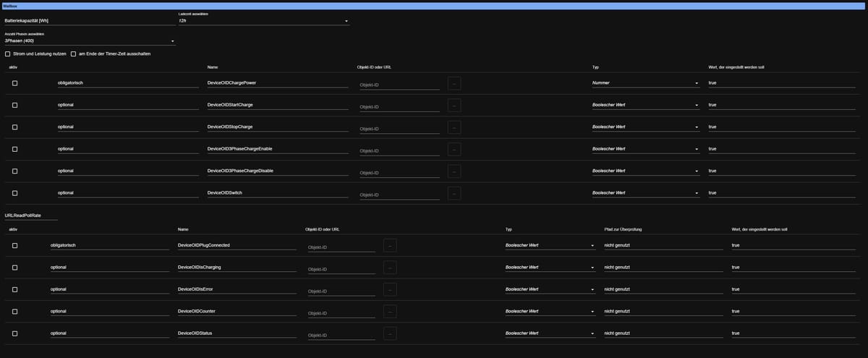Open Typ dropdown for DeviceOIDIsError
868x358 pixels.
coord(550,289)
